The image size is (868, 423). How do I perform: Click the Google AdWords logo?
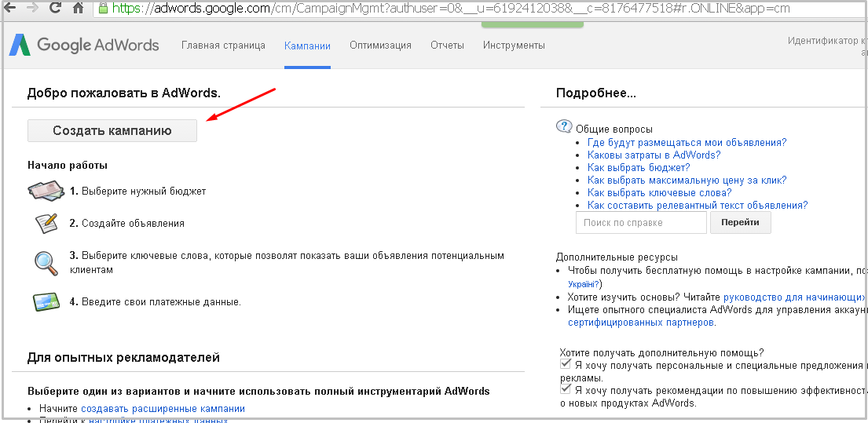83,46
